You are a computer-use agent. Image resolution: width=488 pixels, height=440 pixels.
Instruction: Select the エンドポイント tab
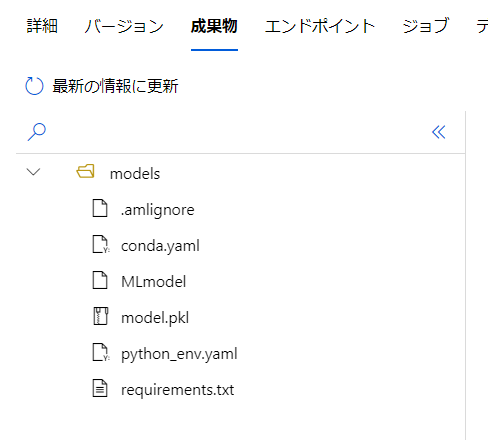click(320, 26)
